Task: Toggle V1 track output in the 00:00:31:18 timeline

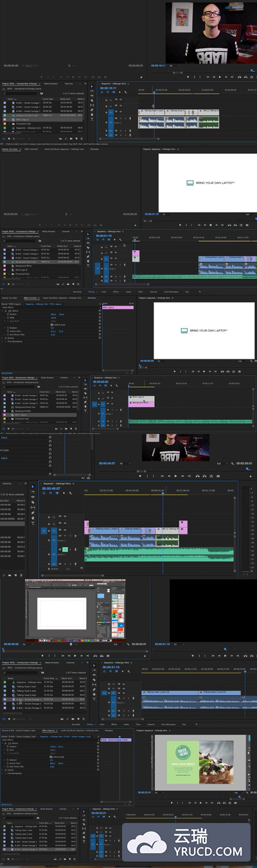Action: [124, 693]
